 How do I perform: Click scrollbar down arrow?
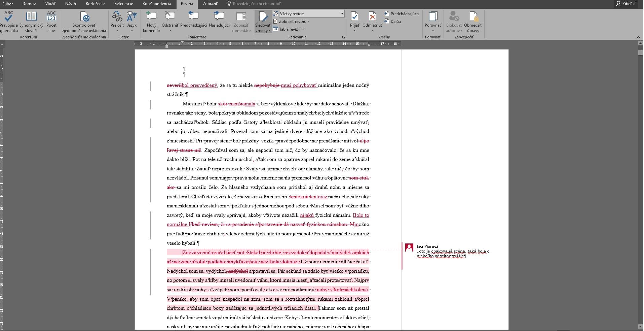640,326
